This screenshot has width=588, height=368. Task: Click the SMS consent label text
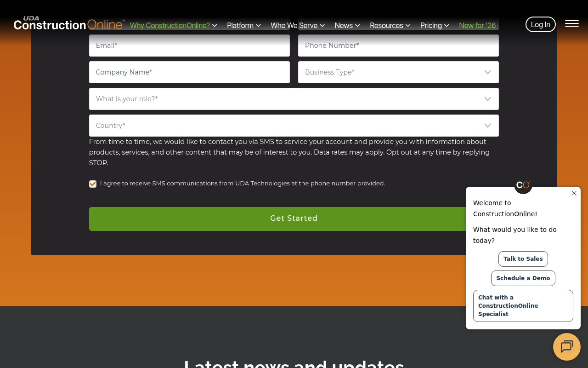[243, 183]
